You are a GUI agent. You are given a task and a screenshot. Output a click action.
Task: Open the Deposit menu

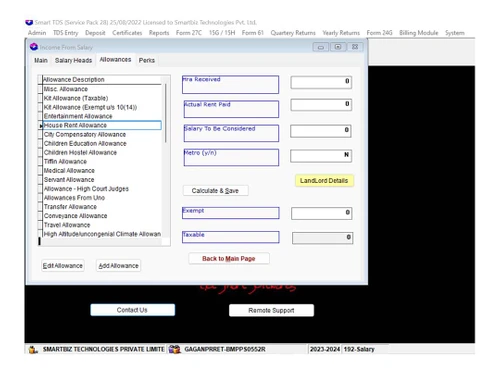[x=95, y=33]
